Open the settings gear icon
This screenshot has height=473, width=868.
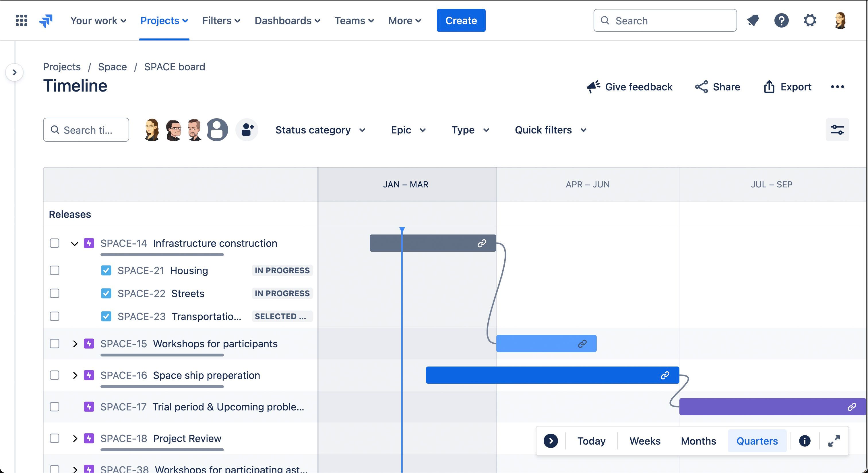[810, 21]
